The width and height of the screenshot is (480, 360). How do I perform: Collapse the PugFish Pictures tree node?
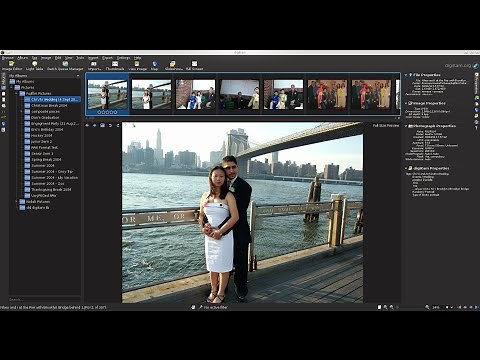(16, 93)
